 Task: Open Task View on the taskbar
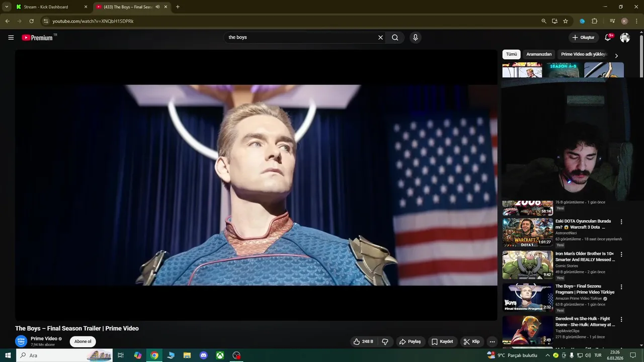[x=121, y=355]
